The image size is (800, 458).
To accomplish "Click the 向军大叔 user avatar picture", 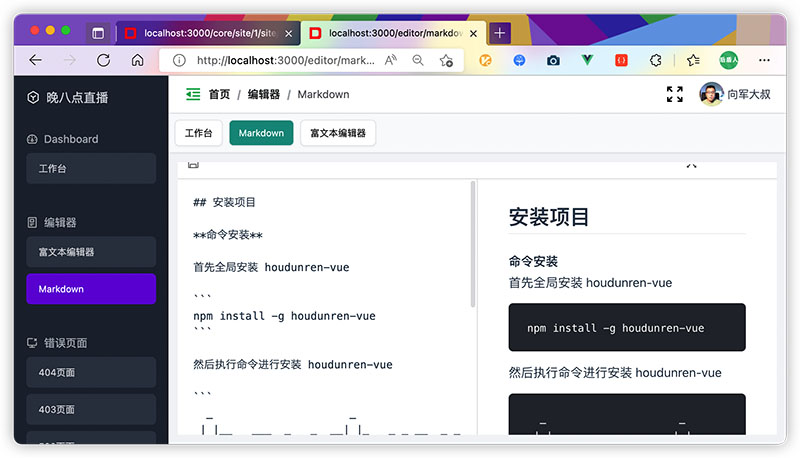I will [711, 94].
